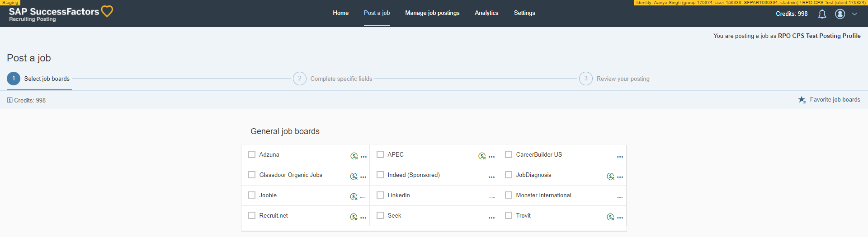Click the credits info icon below the steps
Image resolution: width=868 pixels, height=237 pixels.
[9, 100]
